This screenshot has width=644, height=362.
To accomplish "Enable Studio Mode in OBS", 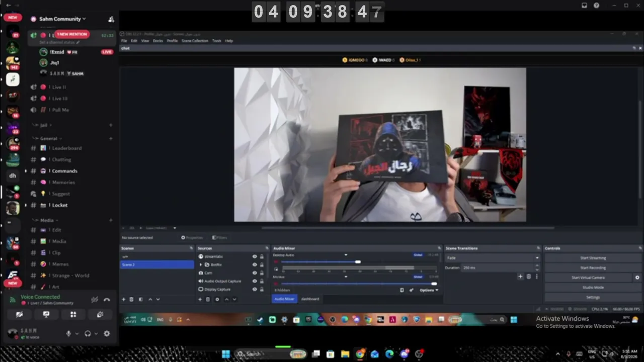I will tap(593, 288).
